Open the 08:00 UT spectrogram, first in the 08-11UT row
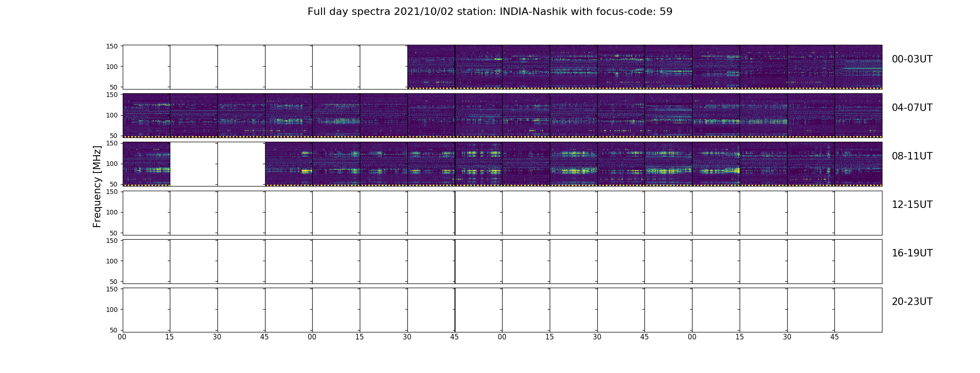Viewport: 980px width, 373px height. pos(147,164)
